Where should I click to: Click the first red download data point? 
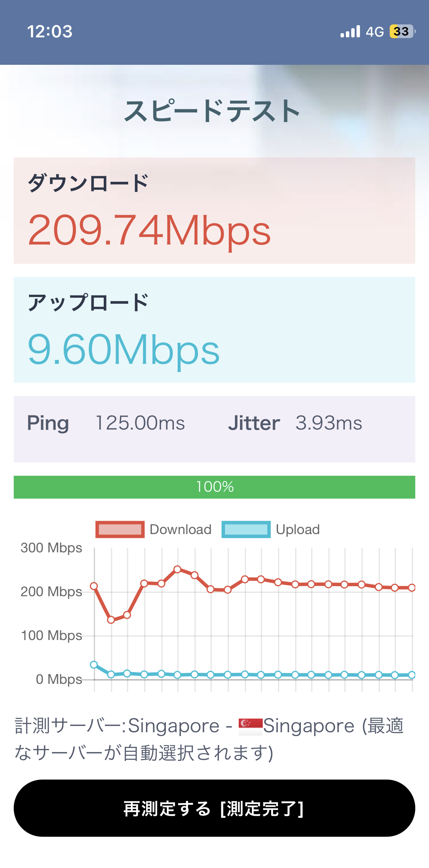click(94, 586)
